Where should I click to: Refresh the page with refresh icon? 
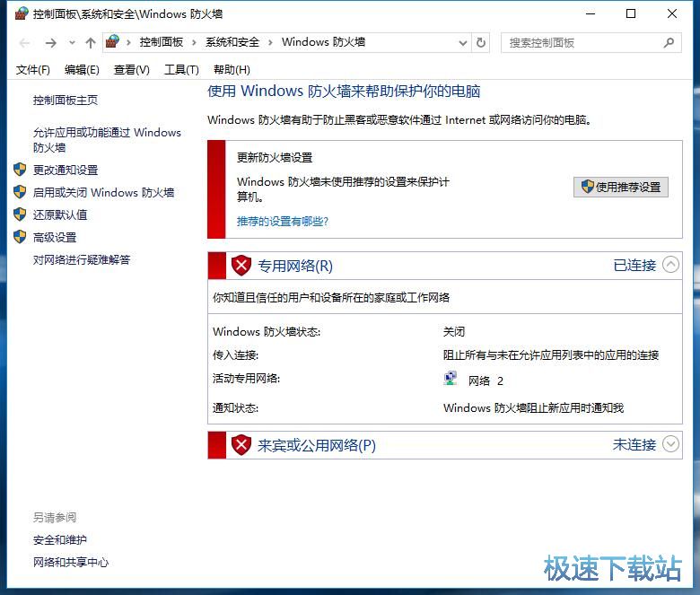481,43
